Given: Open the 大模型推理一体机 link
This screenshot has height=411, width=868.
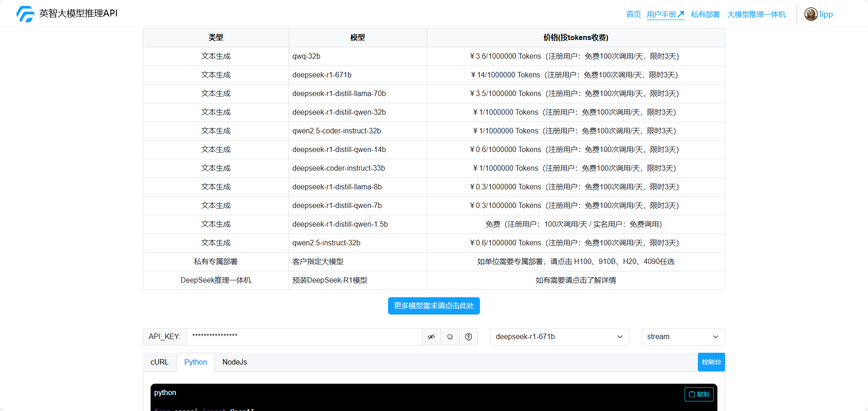Looking at the screenshot, I should [757, 15].
